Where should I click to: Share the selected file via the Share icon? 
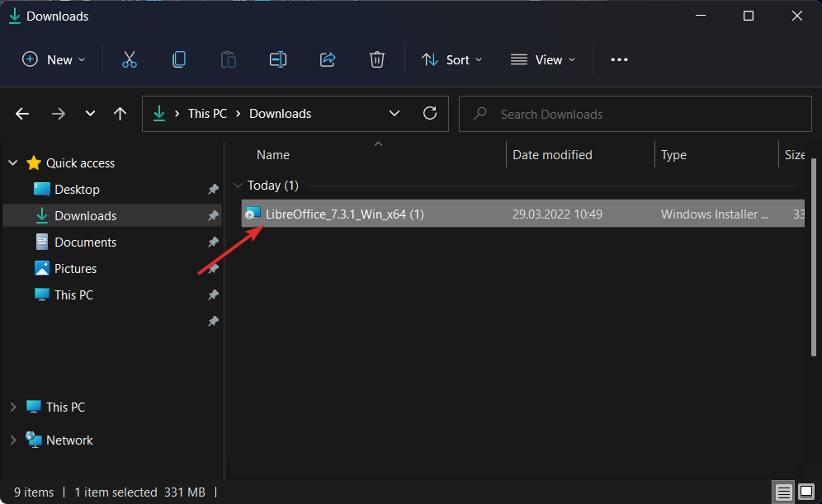(x=328, y=59)
